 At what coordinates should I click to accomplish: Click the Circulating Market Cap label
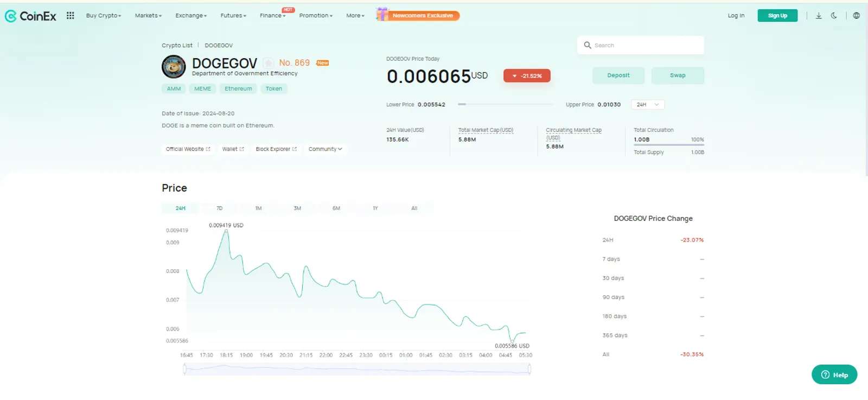[x=573, y=134]
